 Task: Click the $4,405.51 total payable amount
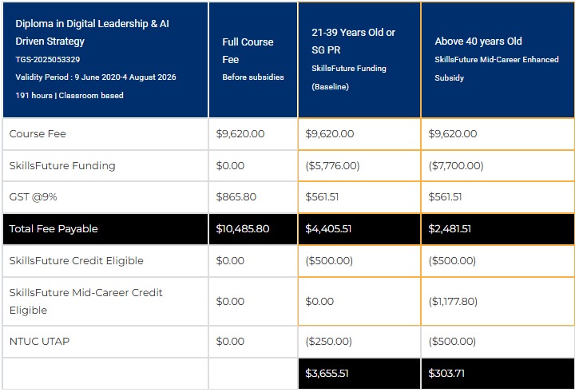click(x=329, y=229)
